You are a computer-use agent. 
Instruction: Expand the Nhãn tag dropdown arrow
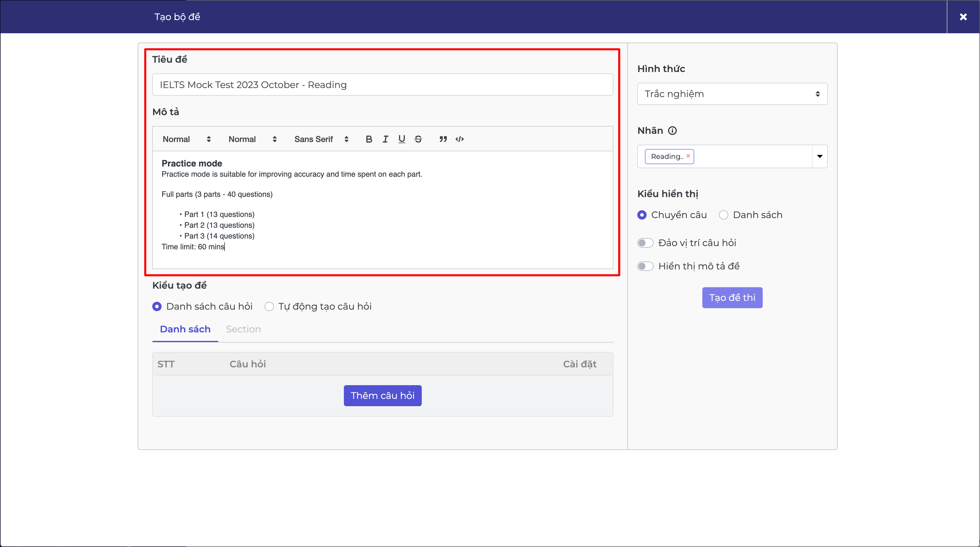coord(820,156)
